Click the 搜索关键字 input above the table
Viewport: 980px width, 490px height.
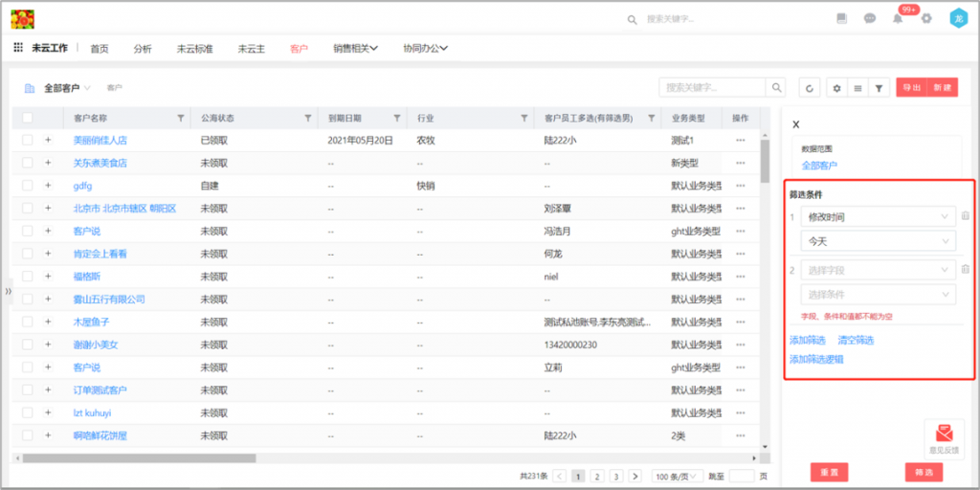712,88
